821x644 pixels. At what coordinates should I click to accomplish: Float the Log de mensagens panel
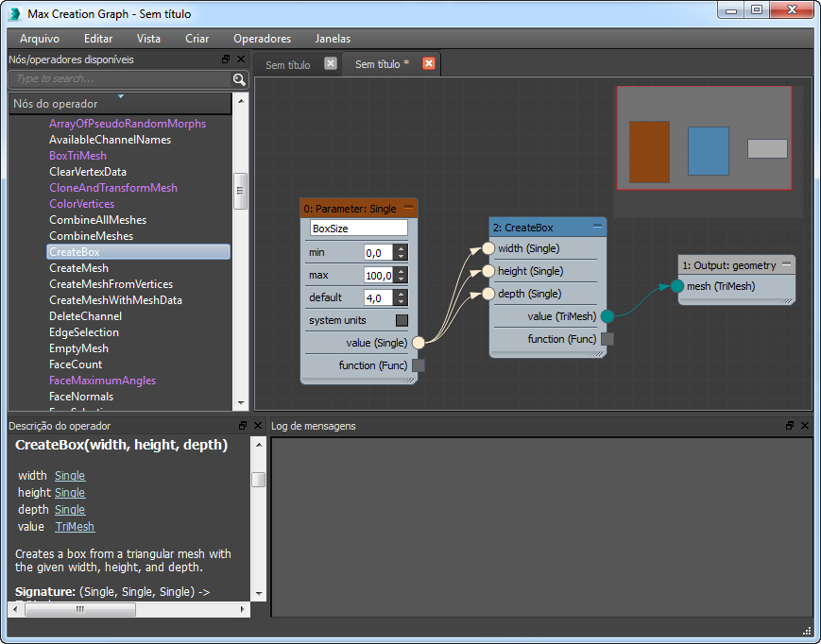pyautogui.click(x=790, y=426)
